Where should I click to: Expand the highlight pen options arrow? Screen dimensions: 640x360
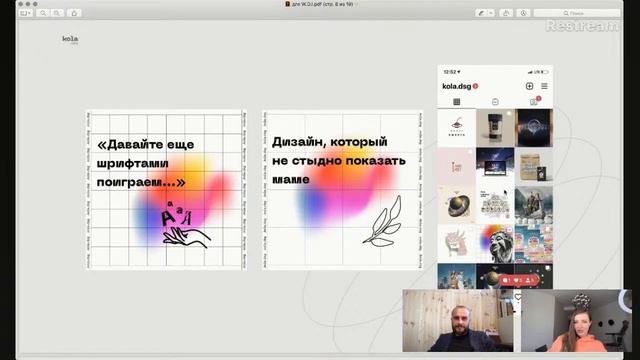tap(491, 13)
